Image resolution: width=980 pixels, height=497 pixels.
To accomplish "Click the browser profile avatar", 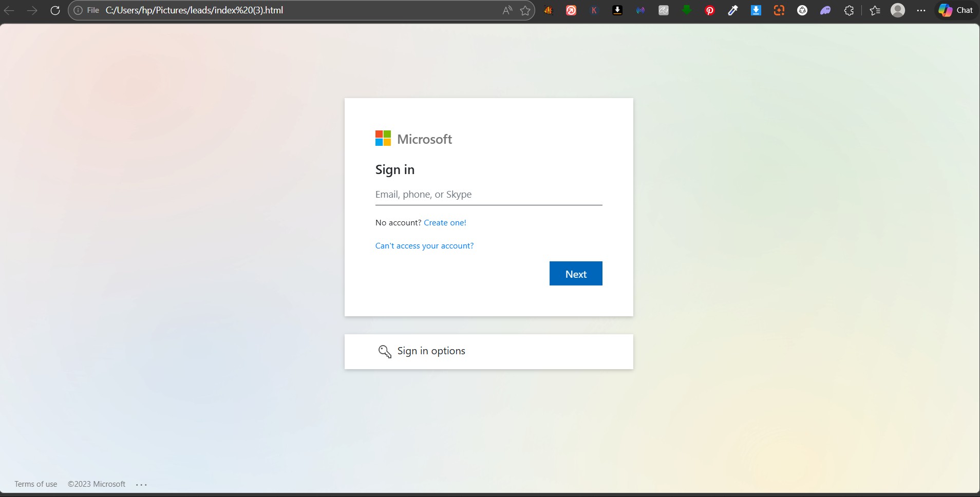I will 898,10.
